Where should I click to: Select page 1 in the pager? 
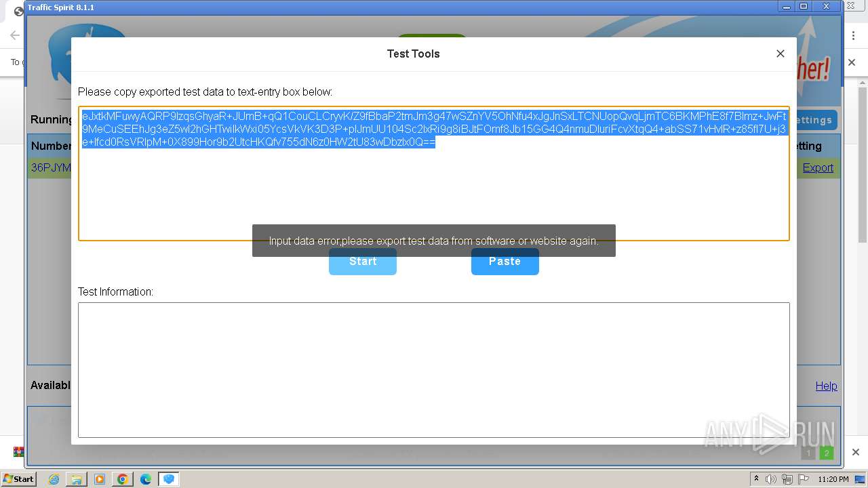pos(808,453)
